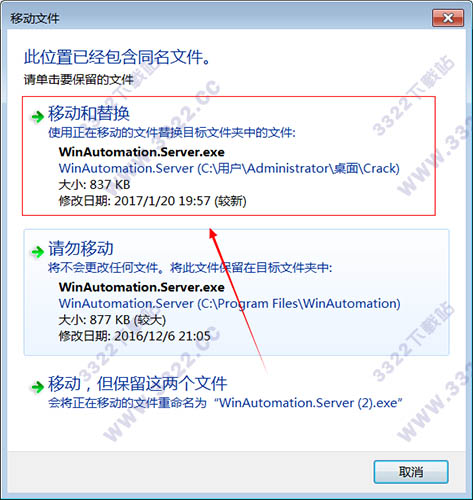The image size is (473, 500).
Task: Click the 2017/1/20 19:57 (较新) date line
Action: pos(152,201)
